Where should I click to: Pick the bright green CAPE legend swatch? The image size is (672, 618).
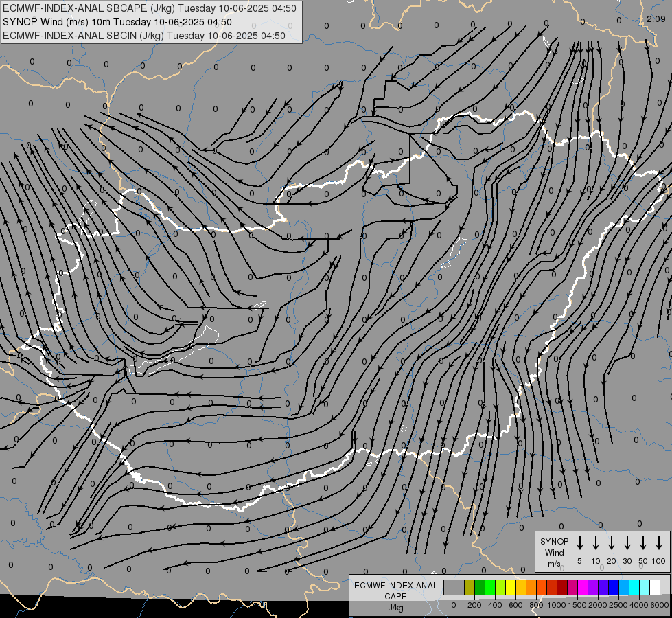[x=490, y=587]
